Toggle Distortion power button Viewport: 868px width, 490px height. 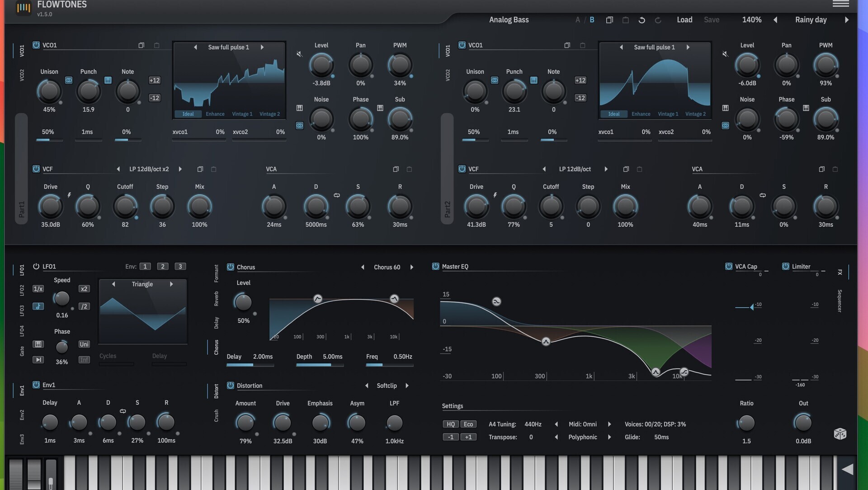point(231,386)
